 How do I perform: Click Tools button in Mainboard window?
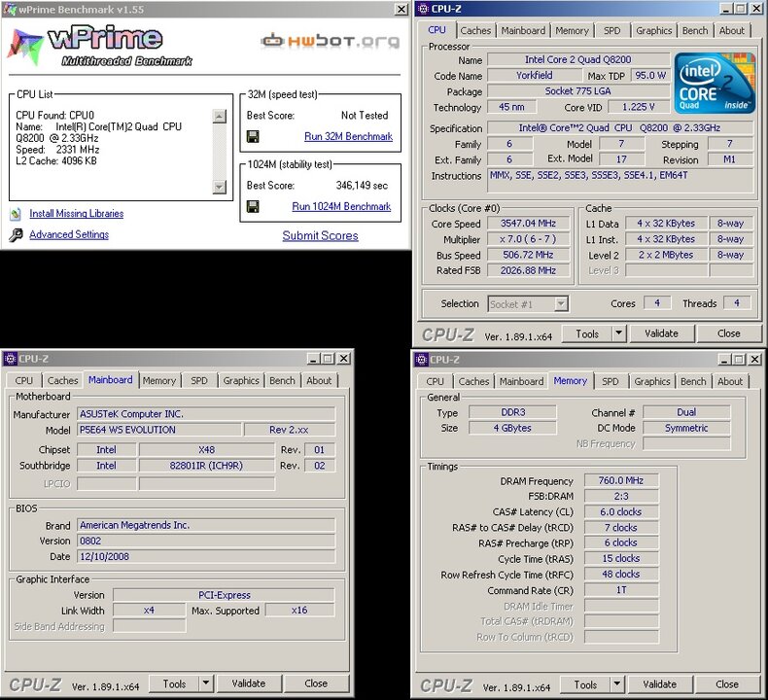174,683
